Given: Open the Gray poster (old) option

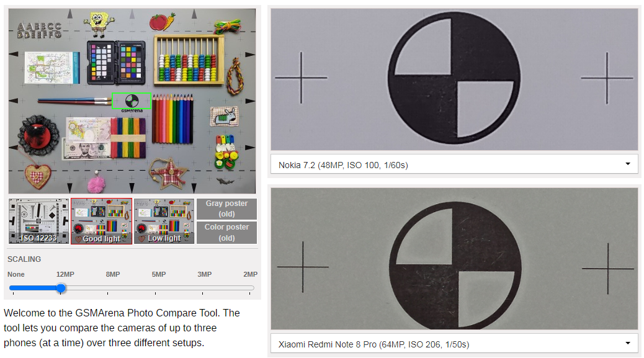Looking at the screenshot, I should click(226, 208).
